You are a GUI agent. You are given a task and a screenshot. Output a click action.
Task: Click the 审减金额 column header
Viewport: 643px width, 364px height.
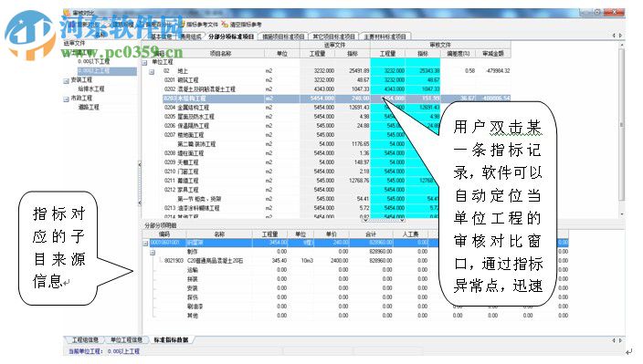pyautogui.click(x=493, y=54)
